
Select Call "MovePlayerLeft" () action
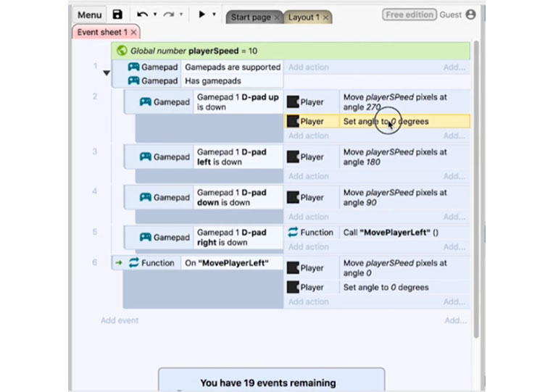pos(404,233)
